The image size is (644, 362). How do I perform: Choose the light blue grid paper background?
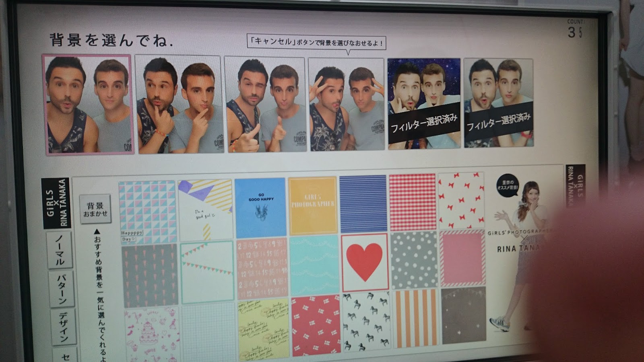209,332
